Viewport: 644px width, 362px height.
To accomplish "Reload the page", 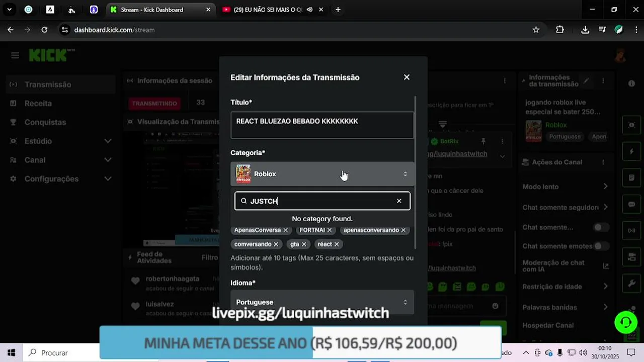I will pos(44,30).
